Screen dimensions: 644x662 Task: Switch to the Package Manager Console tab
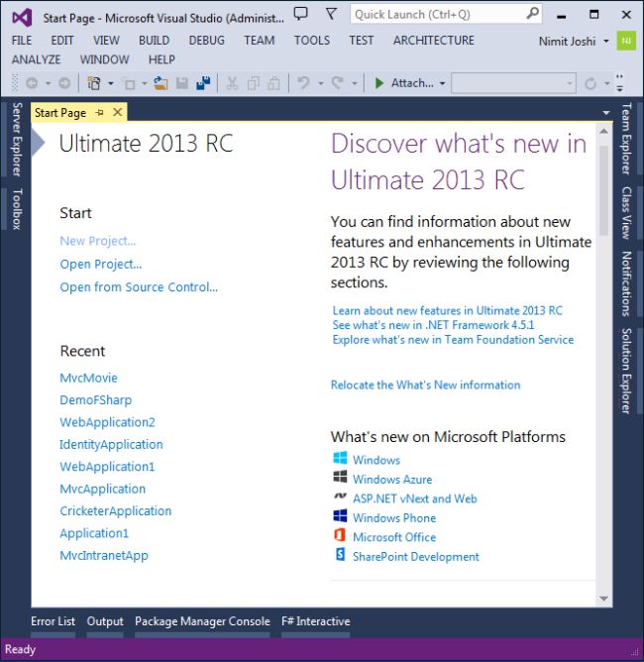pyautogui.click(x=202, y=621)
